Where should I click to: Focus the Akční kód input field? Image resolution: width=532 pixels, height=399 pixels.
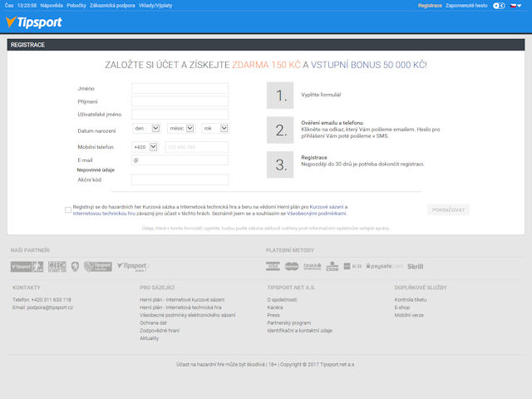pos(180,180)
